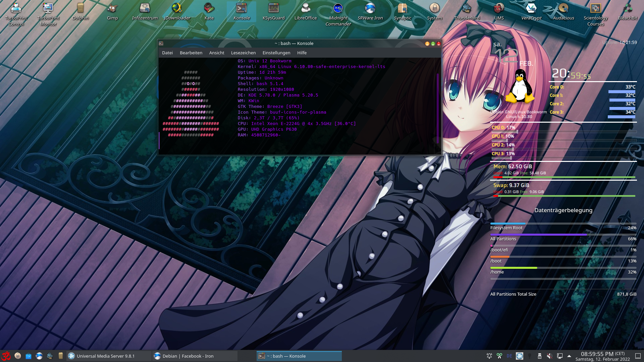This screenshot has height=362, width=644.
Task: Open the notifications bell in the tray
Action: coord(490,356)
